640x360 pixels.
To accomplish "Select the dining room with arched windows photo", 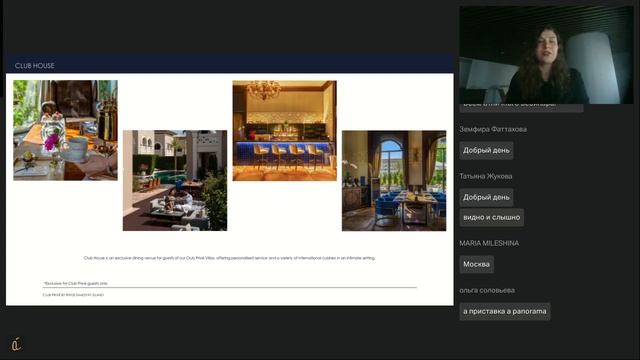I will pyautogui.click(x=394, y=181).
